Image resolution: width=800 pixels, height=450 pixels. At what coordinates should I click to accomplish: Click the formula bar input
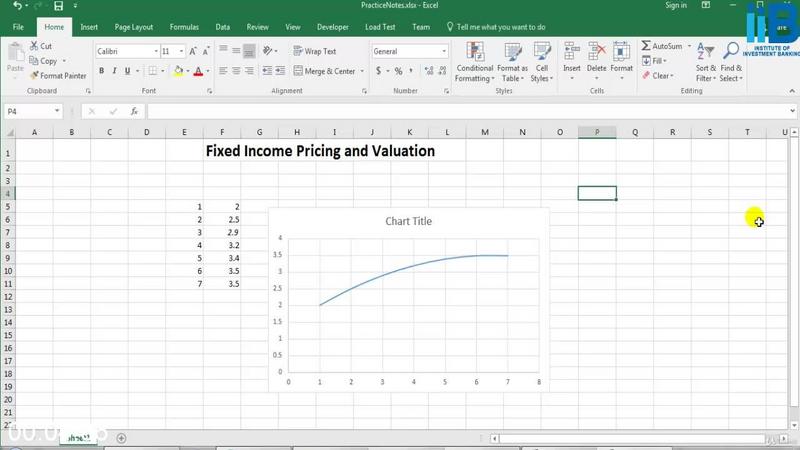click(467, 111)
